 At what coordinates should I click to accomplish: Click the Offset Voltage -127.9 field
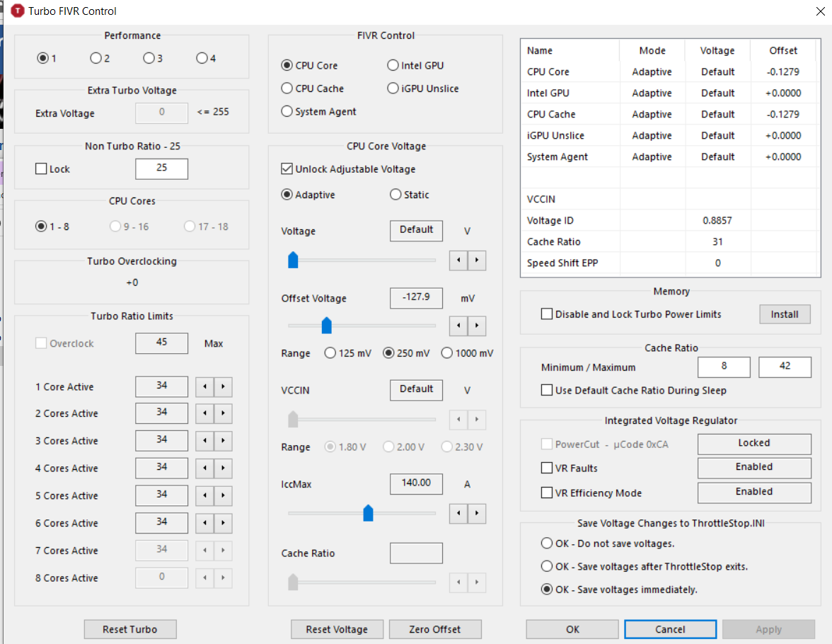pyautogui.click(x=417, y=298)
